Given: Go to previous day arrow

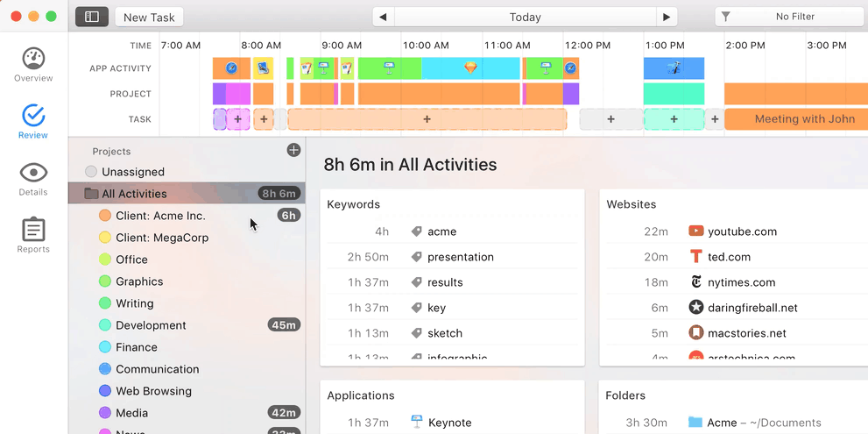Looking at the screenshot, I should point(383,18).
